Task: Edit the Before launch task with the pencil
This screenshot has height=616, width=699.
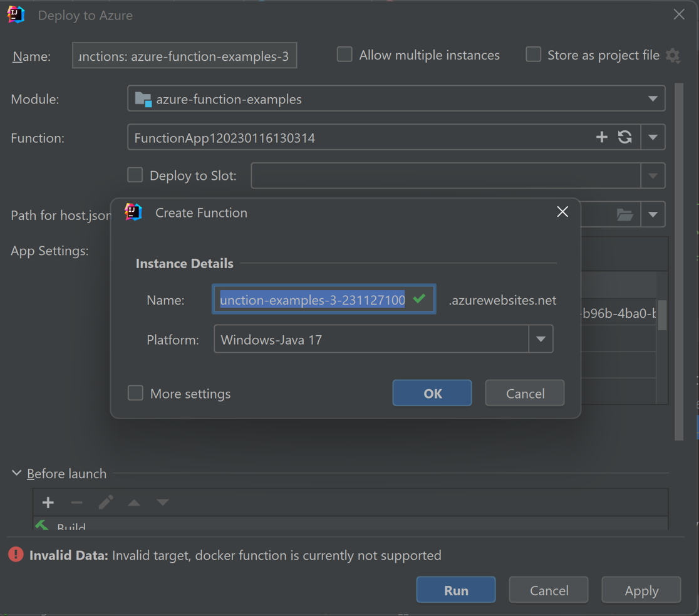Action: click(105, 502)
